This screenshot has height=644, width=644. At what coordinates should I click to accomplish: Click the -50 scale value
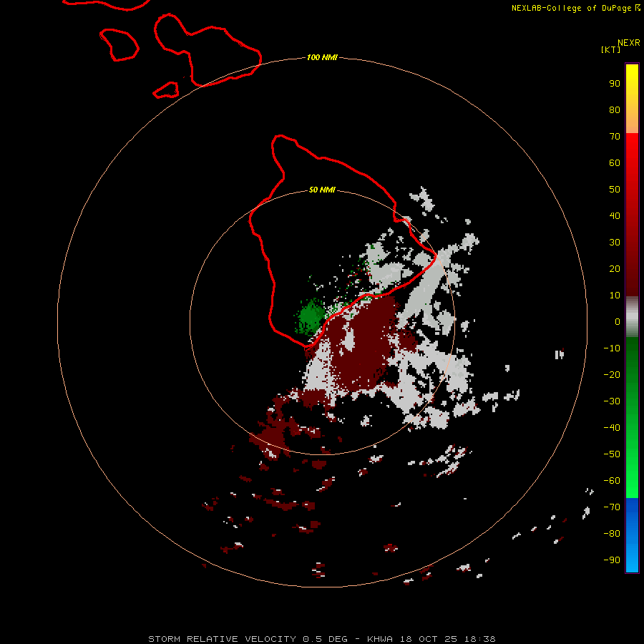[612, 454]
